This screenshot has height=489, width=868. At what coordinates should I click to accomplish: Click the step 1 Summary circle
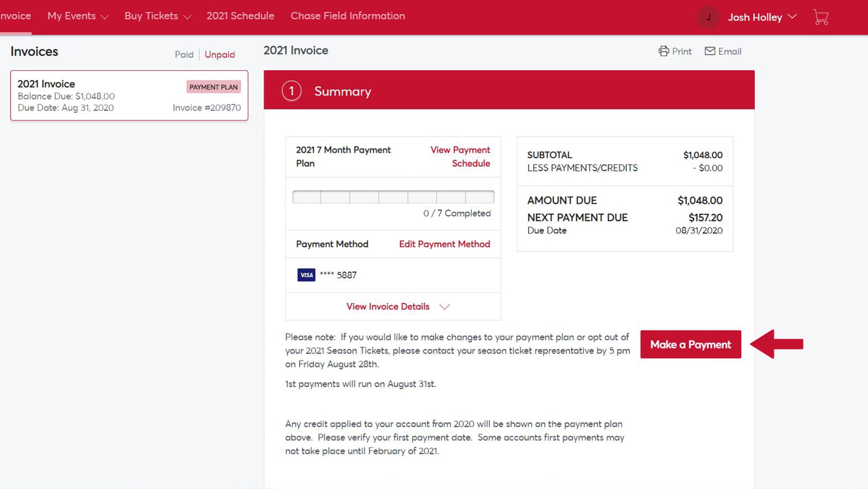click(x=291, y=91)
